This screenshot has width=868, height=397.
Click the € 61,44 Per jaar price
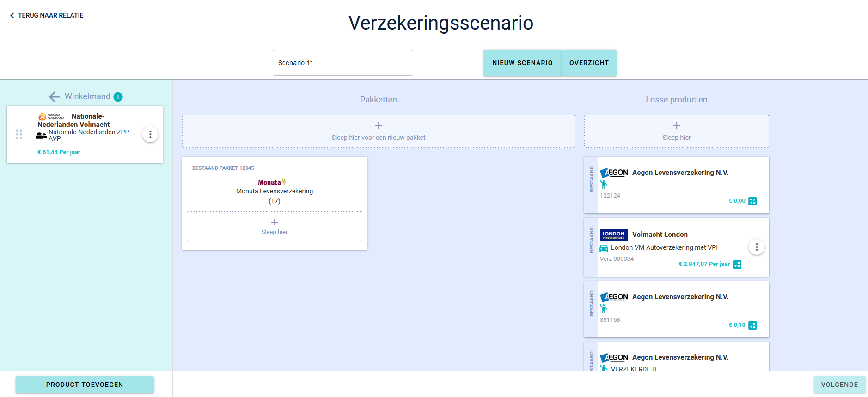(59, 152)
